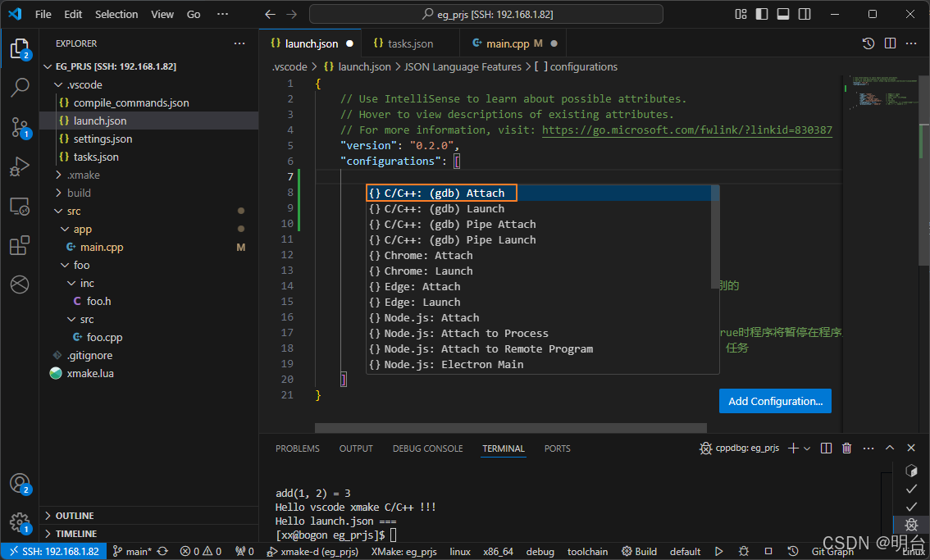Click the Add Configuration button
This screenshot has height=560, width=930.
775,401
